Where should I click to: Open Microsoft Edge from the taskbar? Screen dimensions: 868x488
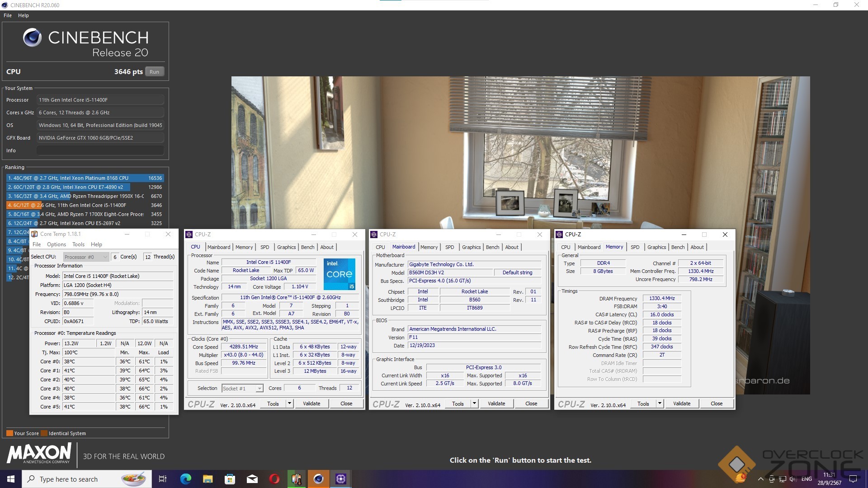click(x=185, y=479)
